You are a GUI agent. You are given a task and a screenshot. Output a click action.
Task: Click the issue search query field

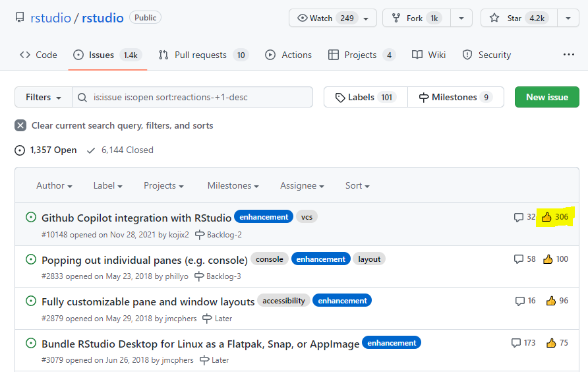[192, 97]
